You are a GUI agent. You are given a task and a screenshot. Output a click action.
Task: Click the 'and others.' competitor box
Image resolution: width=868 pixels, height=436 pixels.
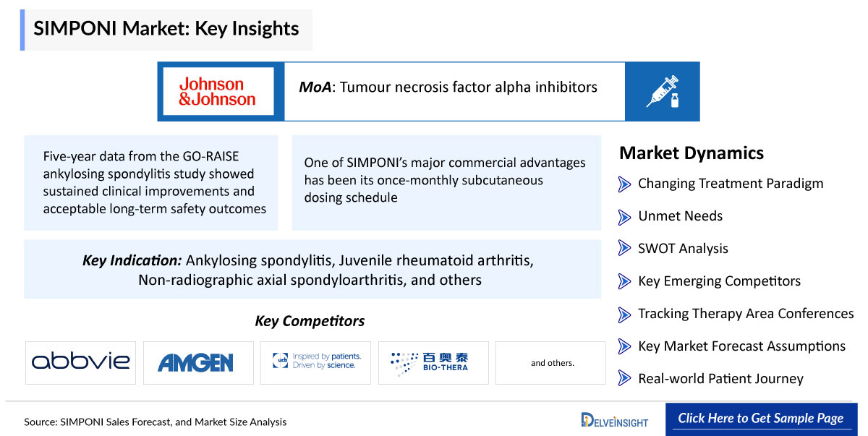551,363
